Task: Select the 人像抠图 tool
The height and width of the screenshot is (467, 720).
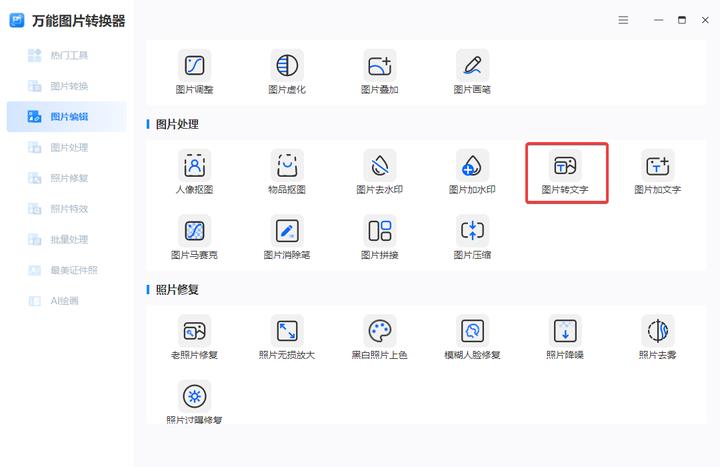Action: pyautogui.click(x=194, y=172)
